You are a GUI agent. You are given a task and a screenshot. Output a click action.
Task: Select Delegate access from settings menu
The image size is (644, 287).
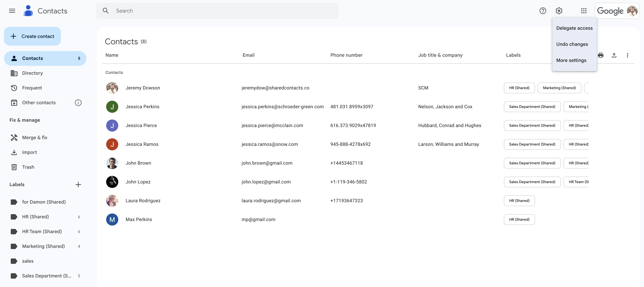pyautogui.click(x=574, y=28)
